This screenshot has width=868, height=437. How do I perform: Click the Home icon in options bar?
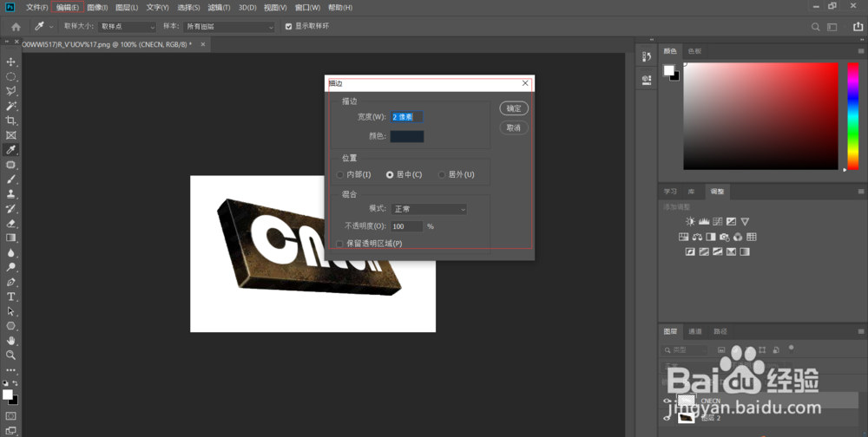pos(16,27)
